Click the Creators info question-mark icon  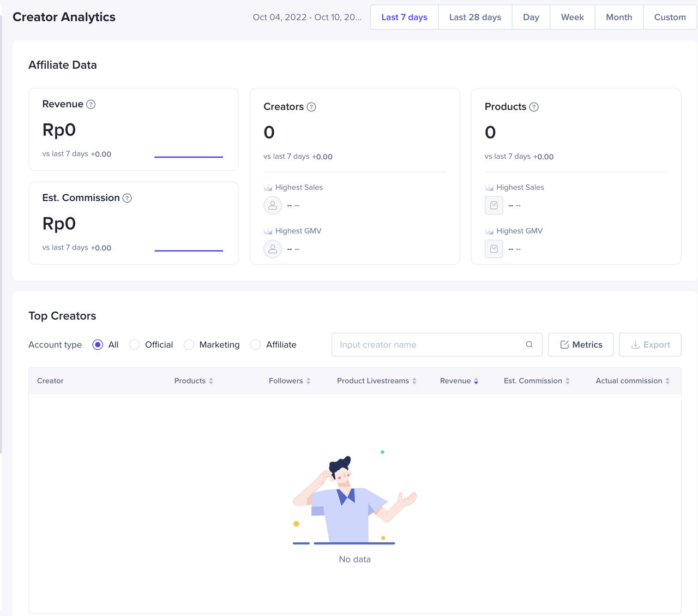click(311, 107)
